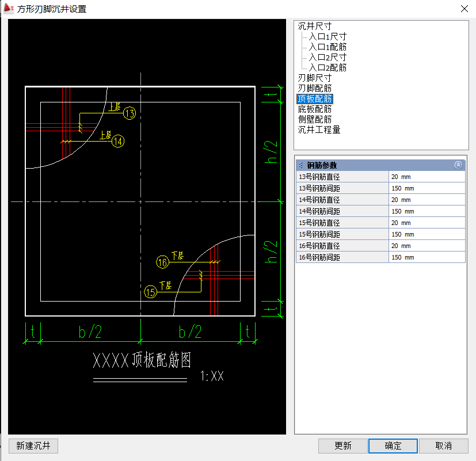Confirm with the 确定 button
This screenshot has width=476, height=461.
tap(393, 446)
